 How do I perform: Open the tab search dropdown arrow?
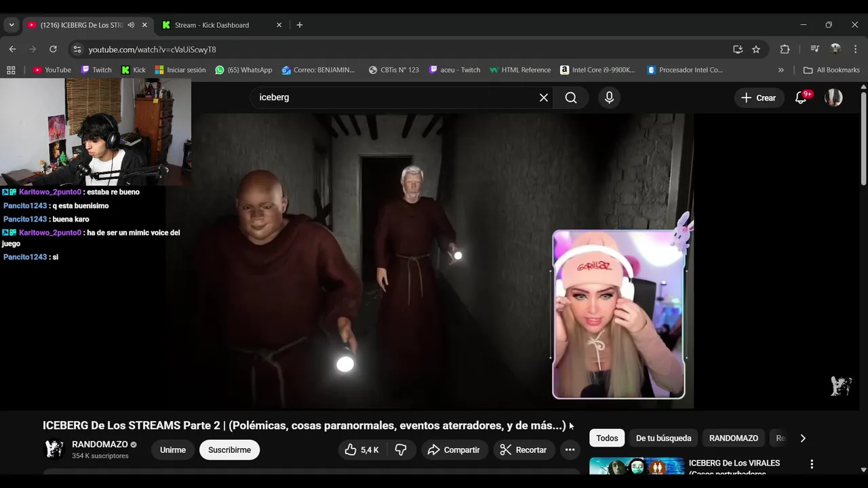[12, 25]
